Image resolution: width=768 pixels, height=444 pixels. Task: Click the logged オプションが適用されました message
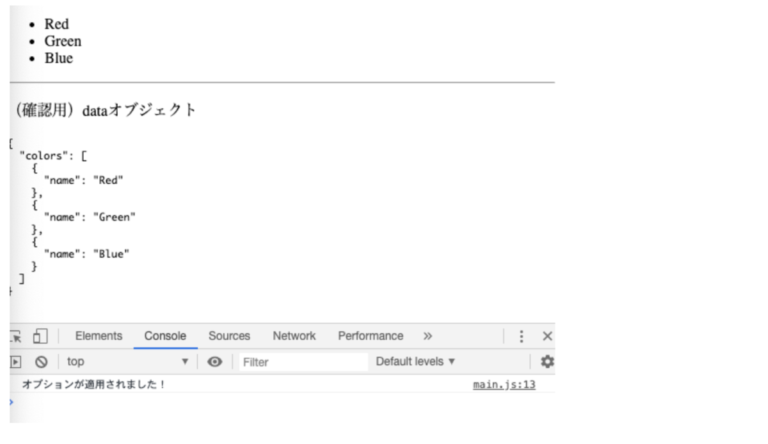(x=94, y=385)
